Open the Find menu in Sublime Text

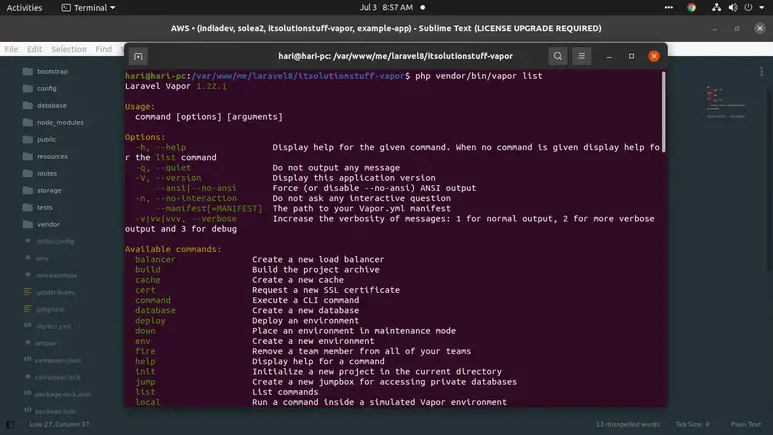[104, 49]
